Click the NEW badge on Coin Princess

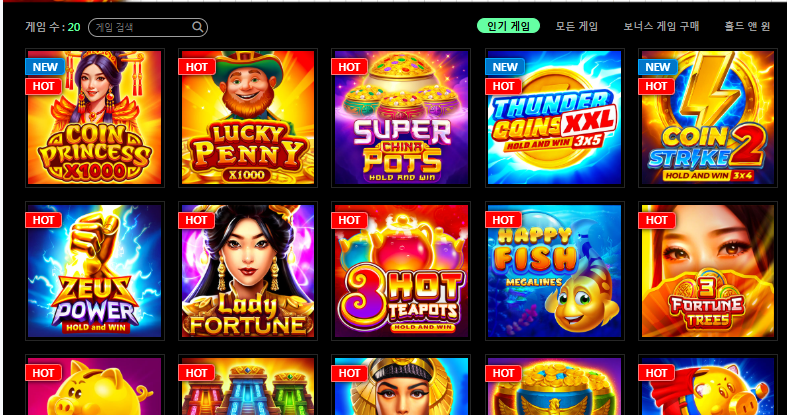45,67
